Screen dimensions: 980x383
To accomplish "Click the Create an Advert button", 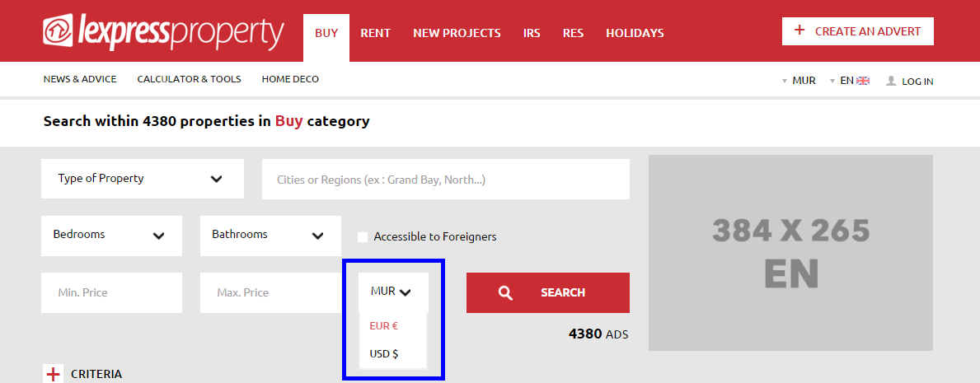I will pos(857,31).
